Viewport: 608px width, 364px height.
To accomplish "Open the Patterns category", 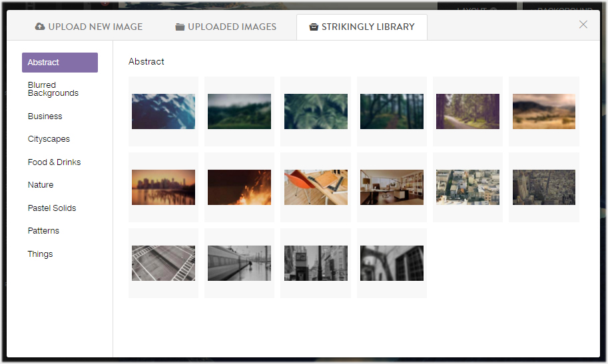I will 43,231.
